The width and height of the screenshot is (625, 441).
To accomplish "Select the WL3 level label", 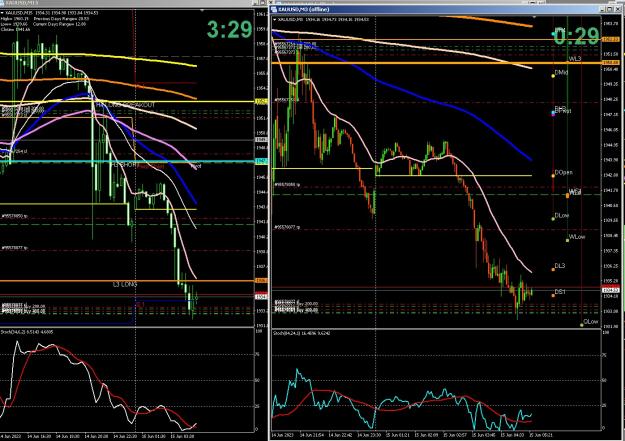I will 575,59.
